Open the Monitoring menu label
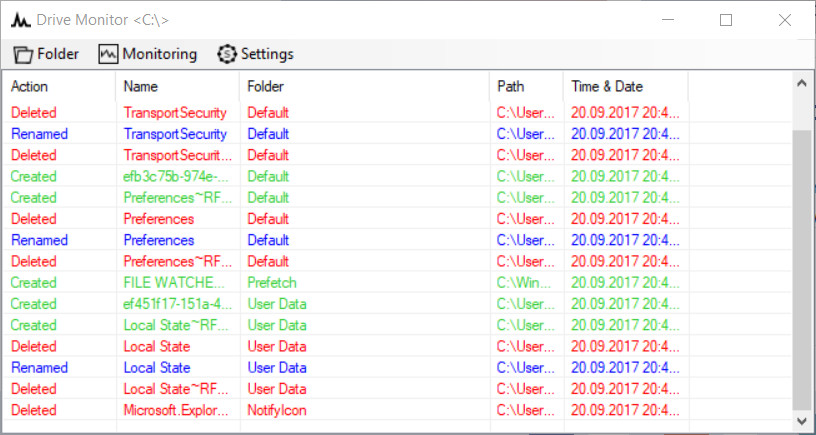This screenshot has height=435, width=816. pyautogui.click(x=160, y=54)
